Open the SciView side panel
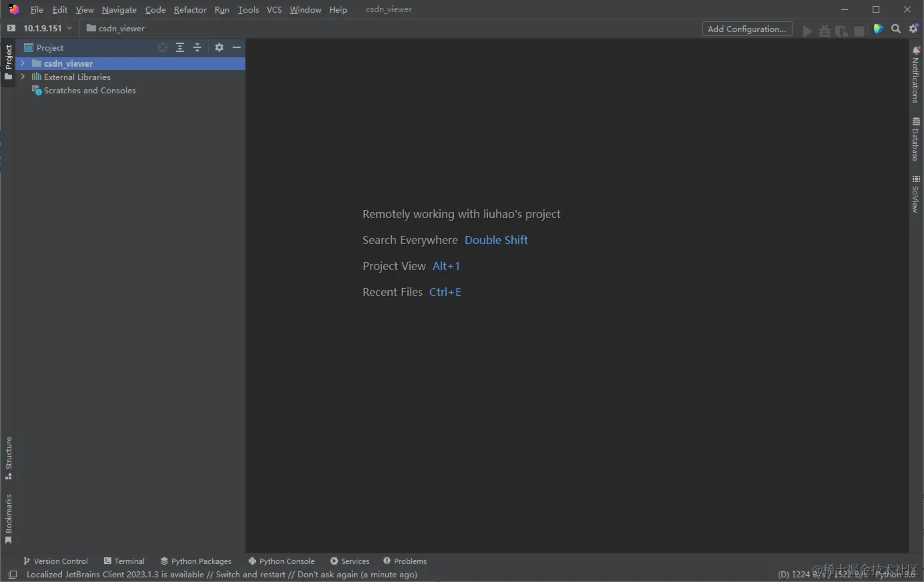Viewport: 924px width, 582px height. (x=916, y=194)
